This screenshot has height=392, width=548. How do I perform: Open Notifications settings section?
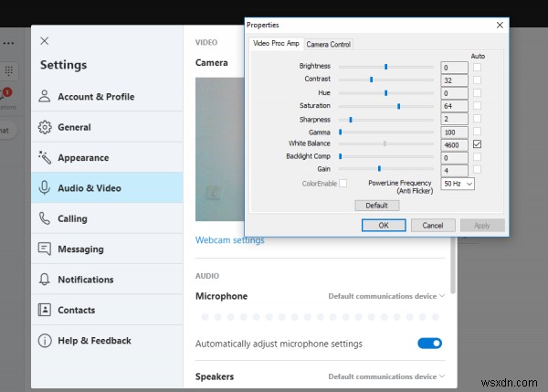107,280
